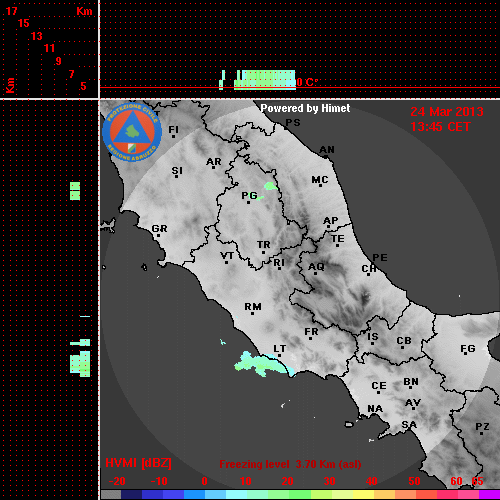The width and height of the screenshot is (500, 500).
Task: Click the 0 C° freezing line label
Action: [307, 82]
